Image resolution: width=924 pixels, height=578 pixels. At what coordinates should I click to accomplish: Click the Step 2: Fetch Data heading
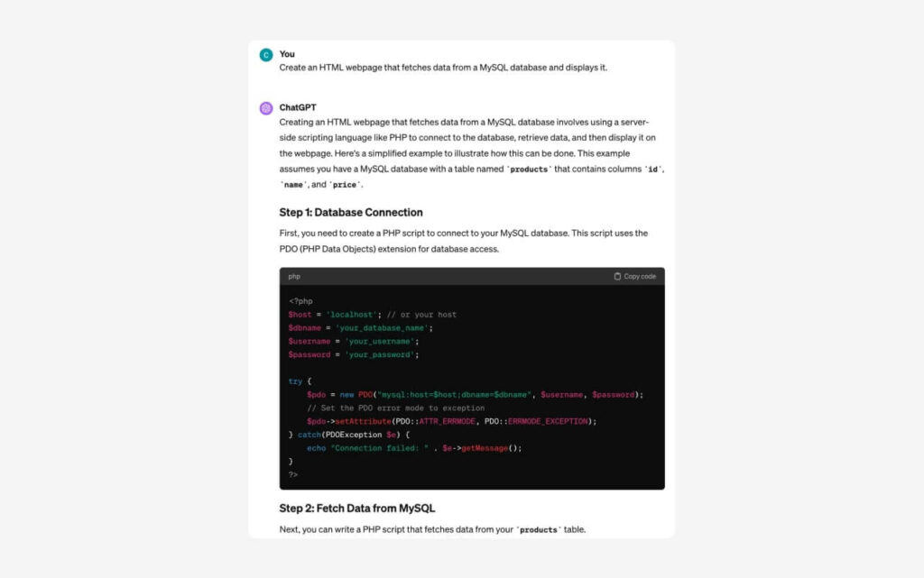[x=357, y=509]
